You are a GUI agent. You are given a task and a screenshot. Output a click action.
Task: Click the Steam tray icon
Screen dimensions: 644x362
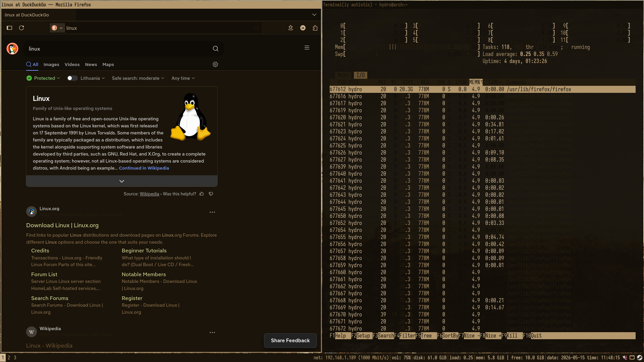tap(640, 358)
